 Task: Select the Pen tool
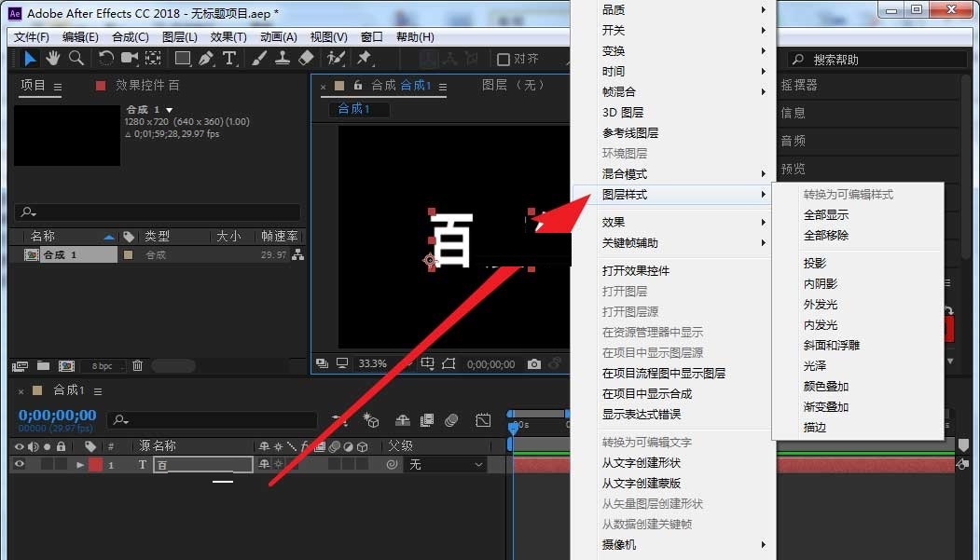tap(205, 58)
